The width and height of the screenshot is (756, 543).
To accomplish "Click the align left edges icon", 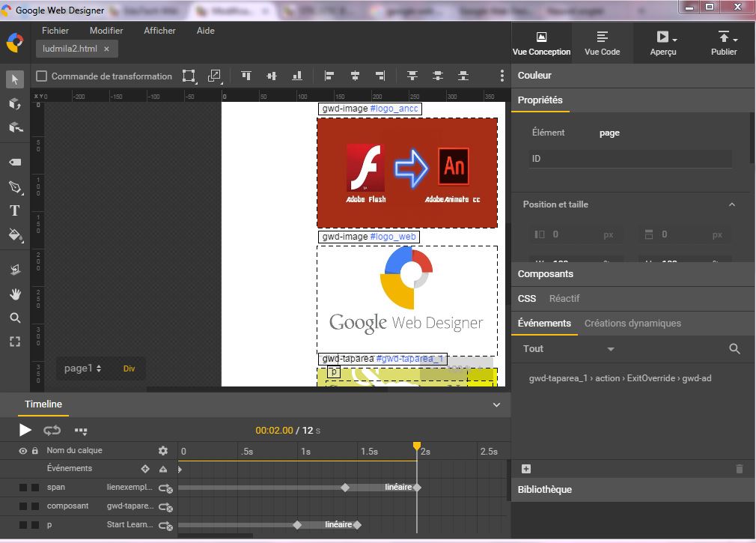I will (329, 76).
